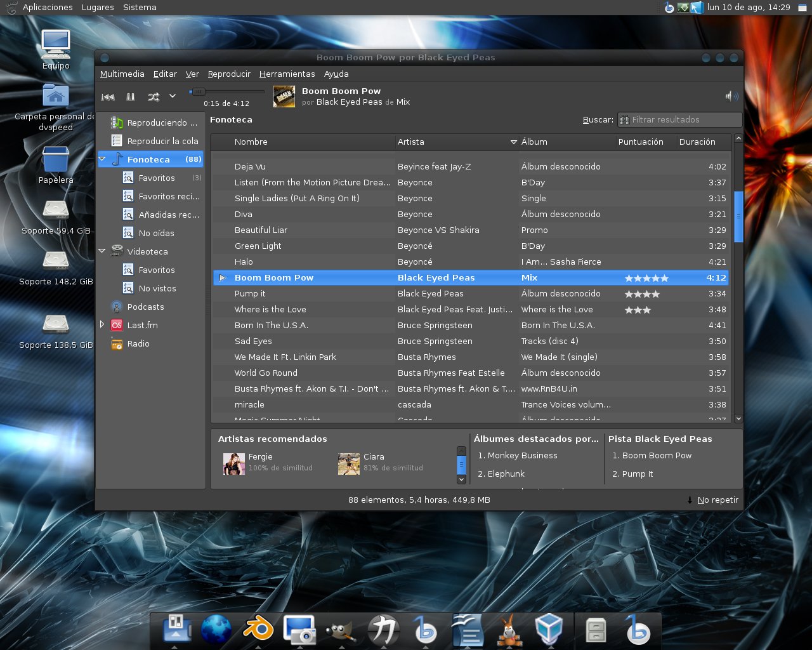Open the search filter magnifier icon

625,119
